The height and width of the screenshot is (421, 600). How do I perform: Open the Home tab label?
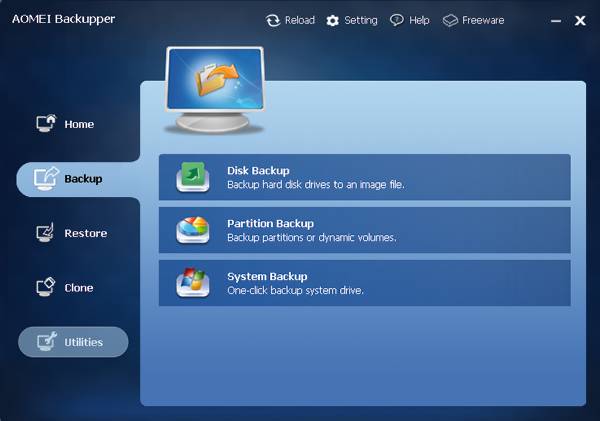[79, 124]
